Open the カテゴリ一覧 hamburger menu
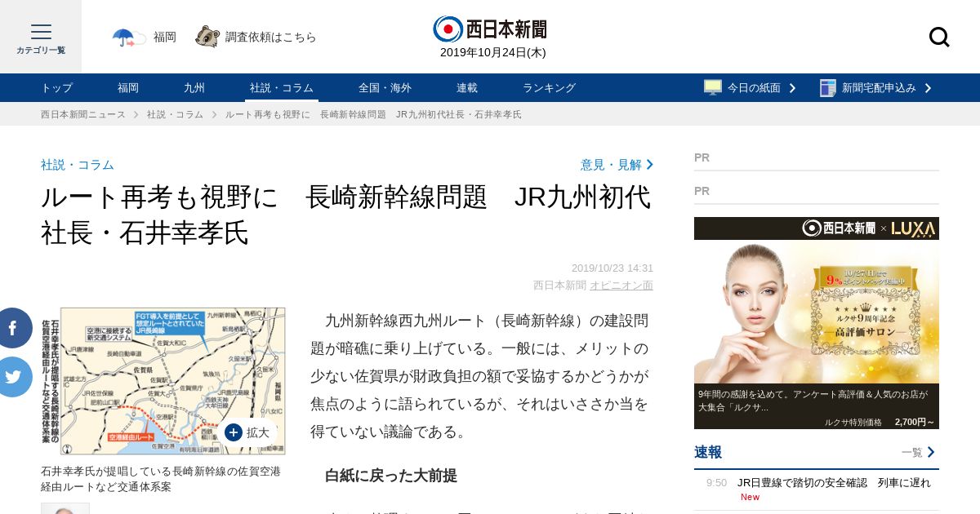This screenshot has height=514, width=980. click(41, 37)
